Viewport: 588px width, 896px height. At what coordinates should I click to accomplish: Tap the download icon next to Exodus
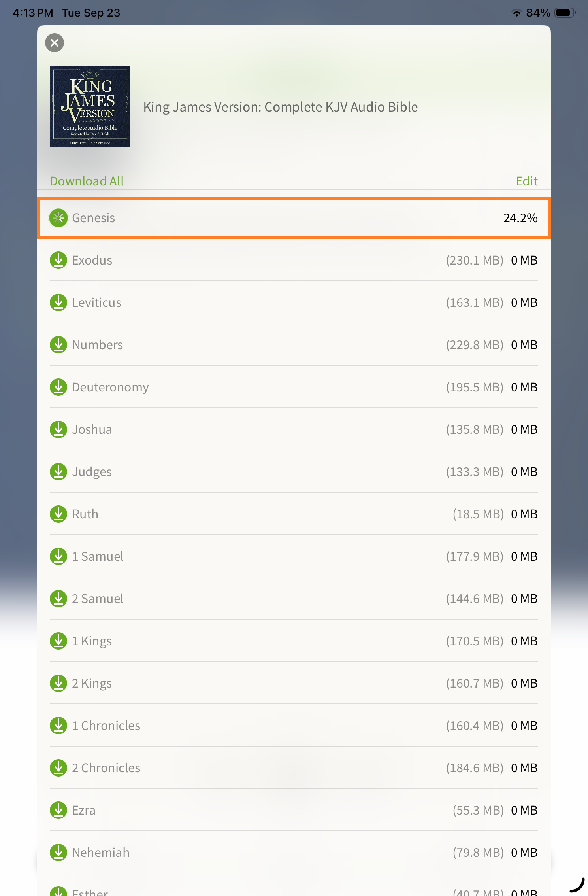(x=58, y=260)
